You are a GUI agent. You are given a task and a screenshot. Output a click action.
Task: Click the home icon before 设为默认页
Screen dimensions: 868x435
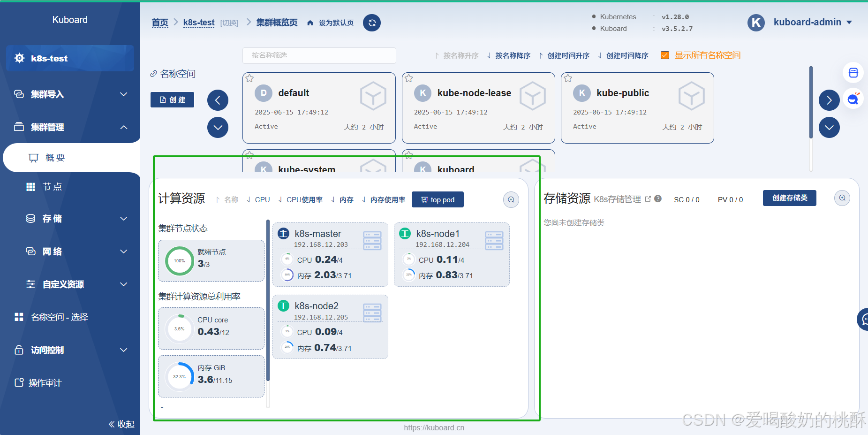click(x=310, y=23)
